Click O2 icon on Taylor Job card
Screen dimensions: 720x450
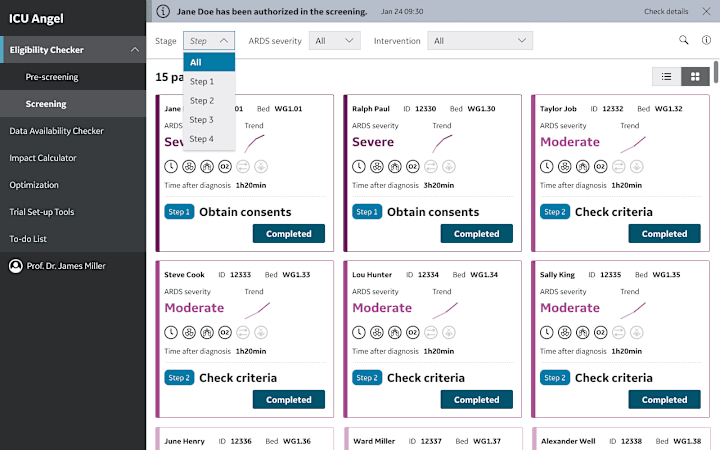coord(601,166)
